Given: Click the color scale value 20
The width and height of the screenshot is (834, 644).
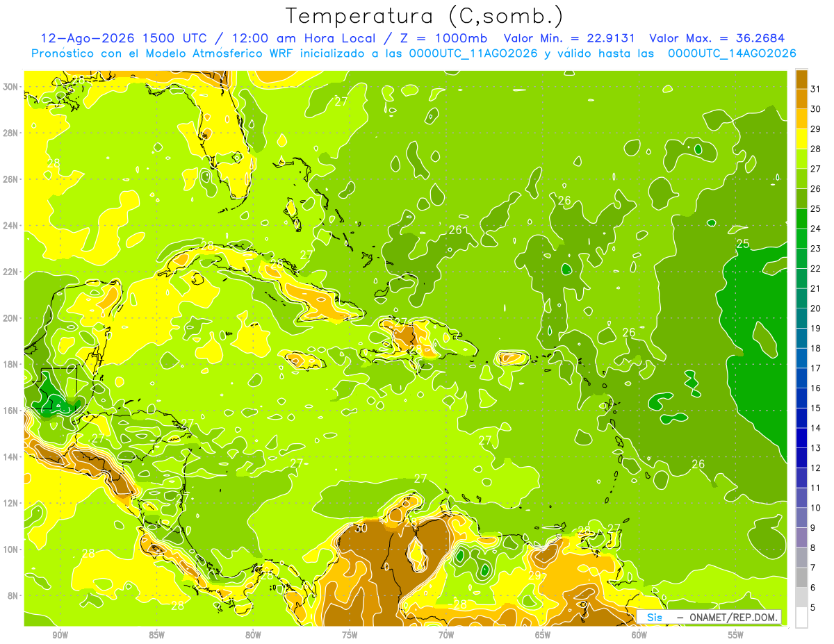Looking at the screenshot, I should 817,308.
